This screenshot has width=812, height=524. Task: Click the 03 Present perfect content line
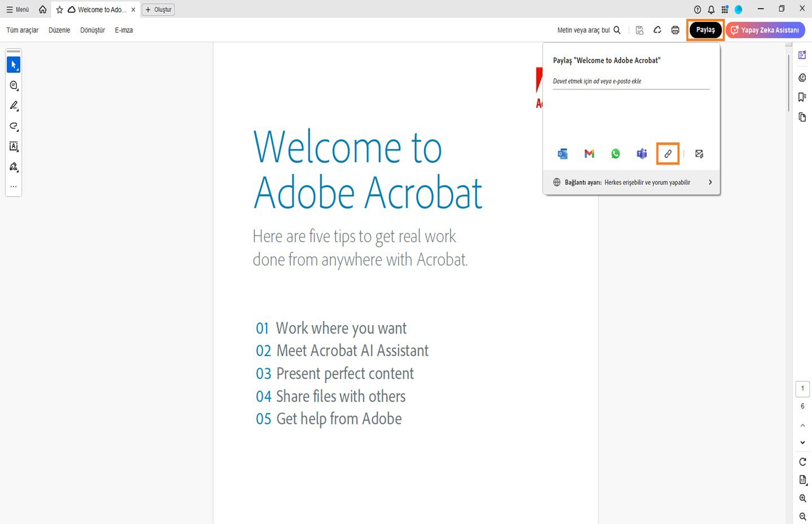pyautogui.click(x=335, y=374)
